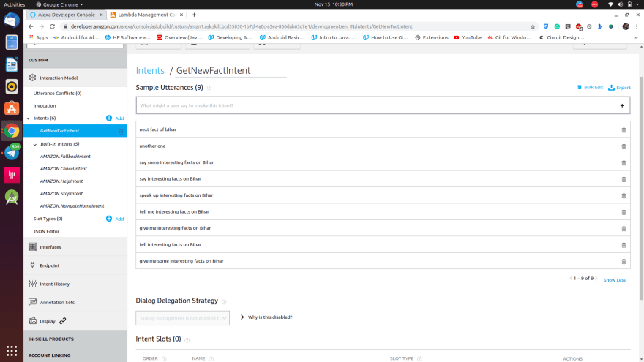Open Utterance Conflicts (0)
Image resolution: width=644 pixels, height=362 pixels.
58,93
